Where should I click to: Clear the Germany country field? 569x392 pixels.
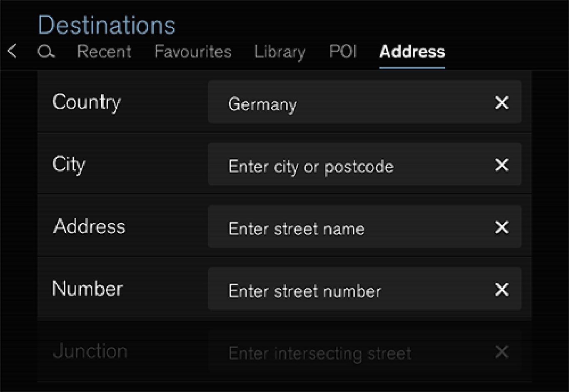[502, 102]
